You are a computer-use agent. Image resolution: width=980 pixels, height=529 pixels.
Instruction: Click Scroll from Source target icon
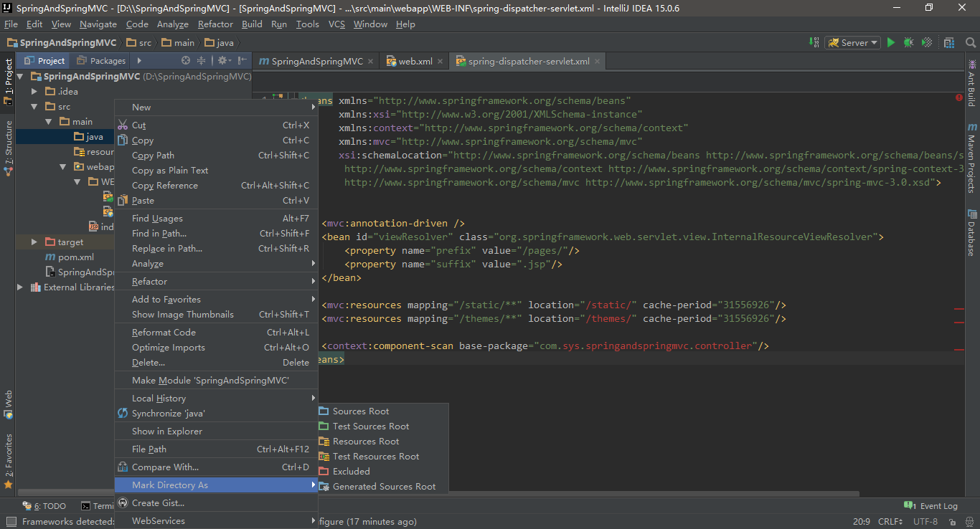(186, 60)
